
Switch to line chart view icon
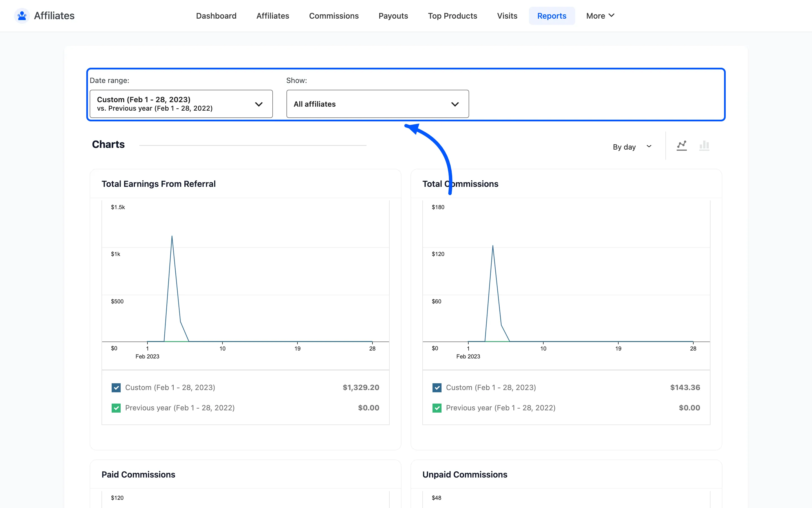point(681,145)
